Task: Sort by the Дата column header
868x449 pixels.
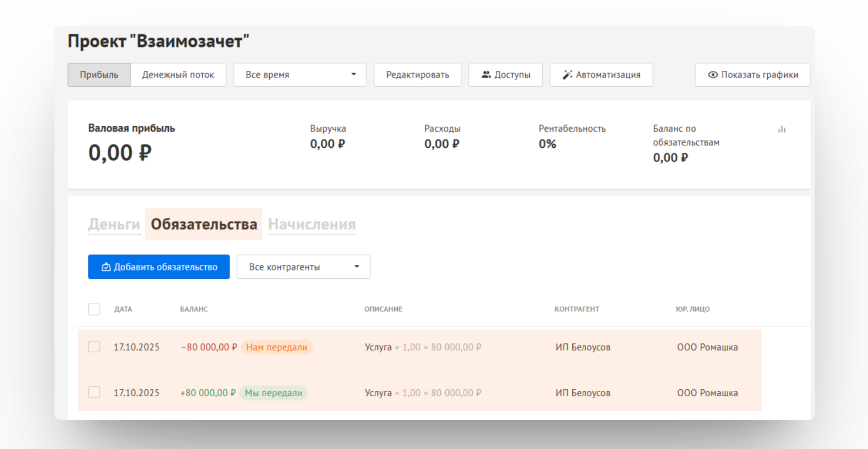Action: point(123,309)
